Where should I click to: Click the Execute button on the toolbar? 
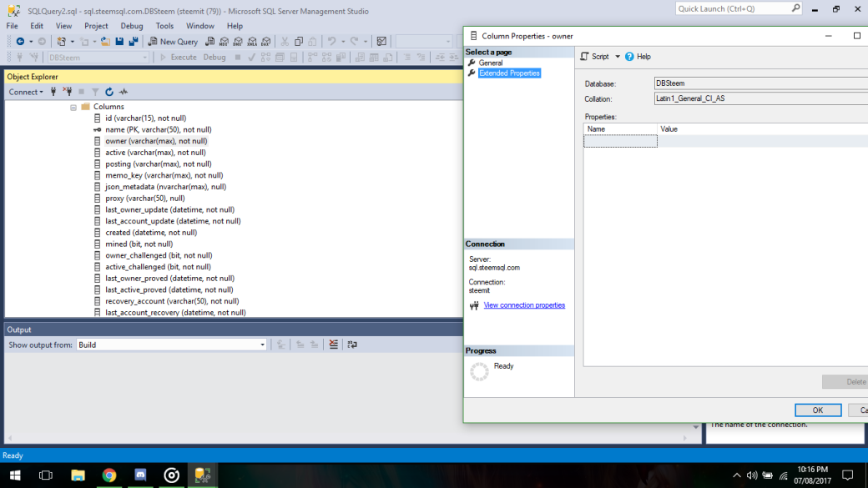coord(179,58)
